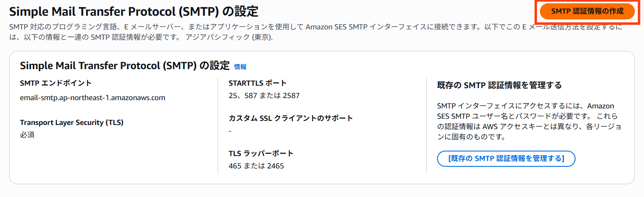Select the 465 または 2465 port value

coord(256,166)
